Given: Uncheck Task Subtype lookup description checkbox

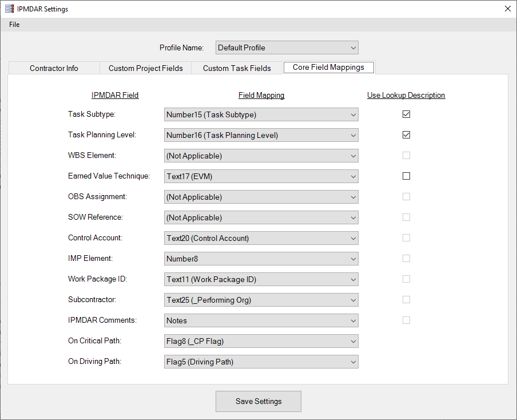Looking at the screenshot, I should coord(406,114).
